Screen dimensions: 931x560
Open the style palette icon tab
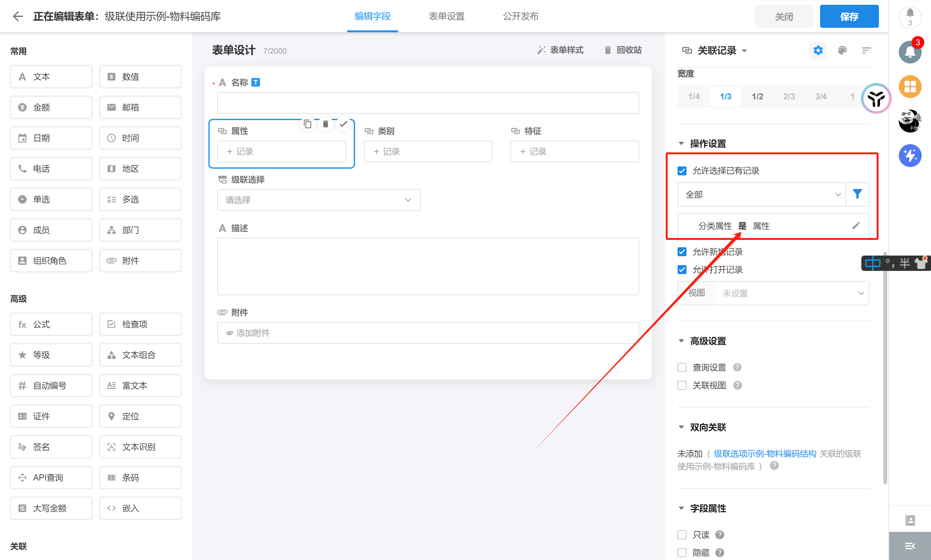click(842, 50)
